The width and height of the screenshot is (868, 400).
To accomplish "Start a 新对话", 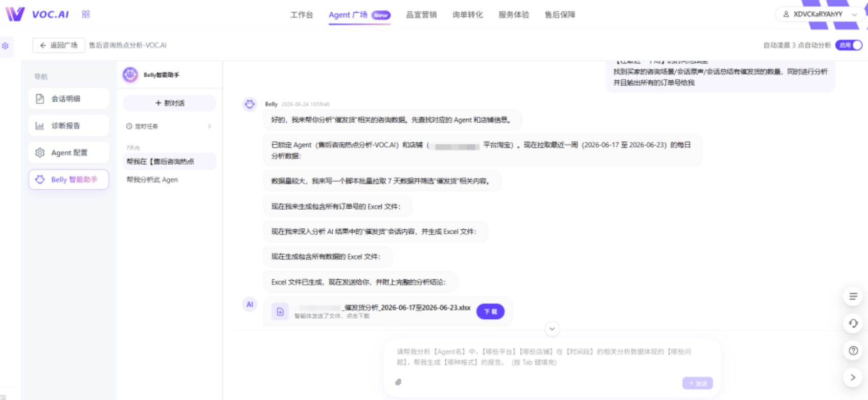I will pos(170,103).
